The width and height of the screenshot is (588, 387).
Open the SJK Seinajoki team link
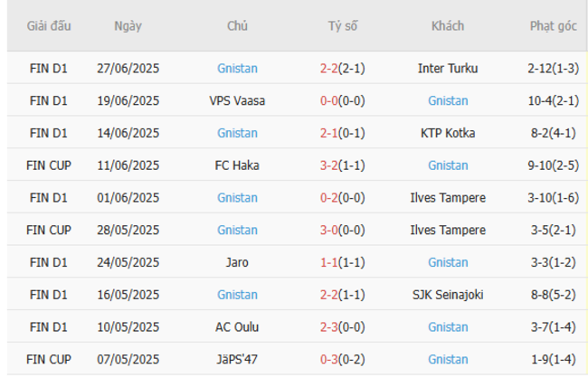coord(448,295)
